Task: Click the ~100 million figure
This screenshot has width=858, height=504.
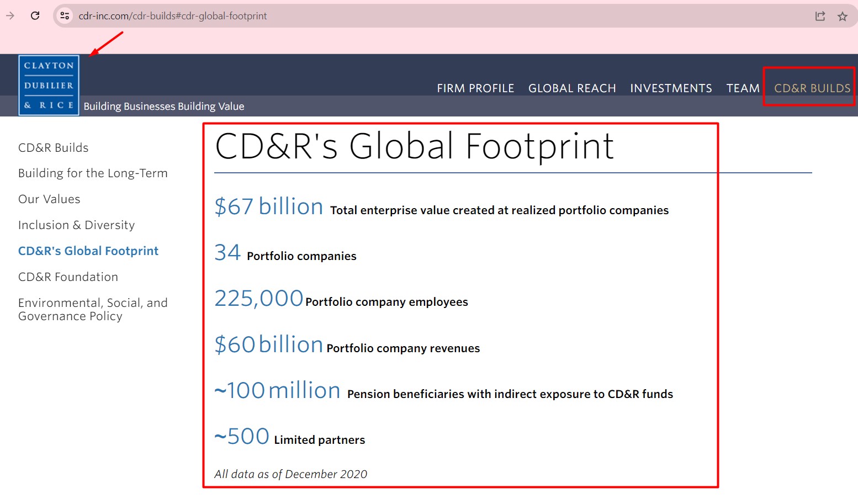Action: [x=277, y=391]
